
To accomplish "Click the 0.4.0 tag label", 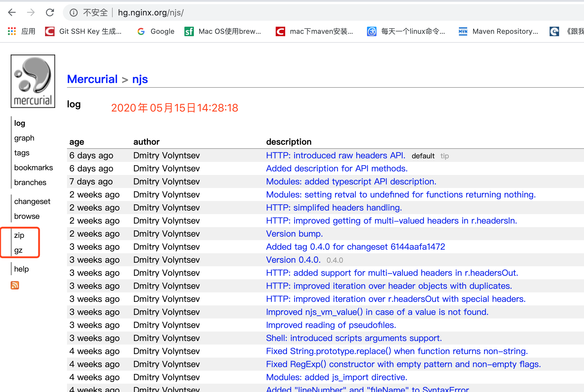I will (x=335, y=260).
